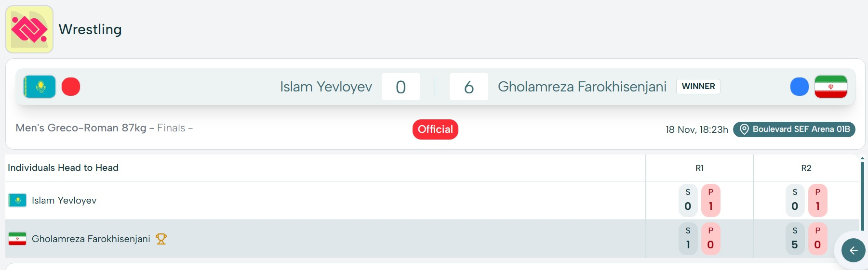Click the gold trophy icon beside Farokhisenjani
Viewport: 868px width, 270px height.
point(161,239)
